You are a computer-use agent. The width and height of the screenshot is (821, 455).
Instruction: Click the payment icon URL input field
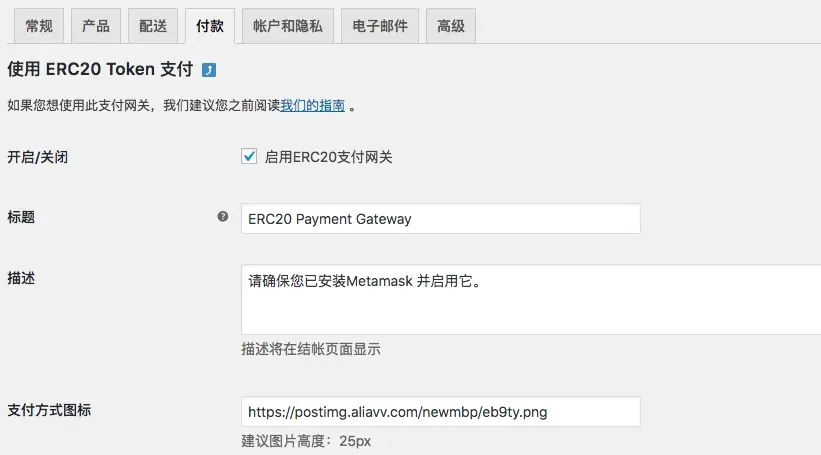(440, 412)
